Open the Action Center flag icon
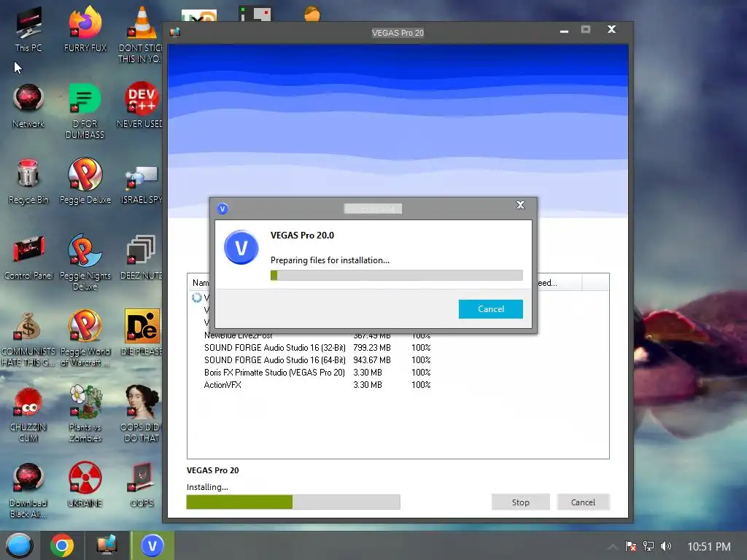Screen dimensions: 747x560 coord(631,546)
